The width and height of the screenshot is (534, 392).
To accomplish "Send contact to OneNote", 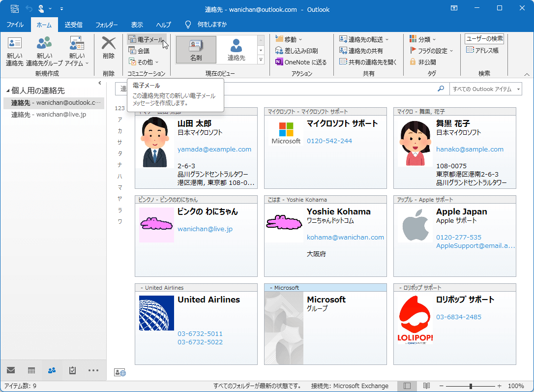I will coord(301,62).
